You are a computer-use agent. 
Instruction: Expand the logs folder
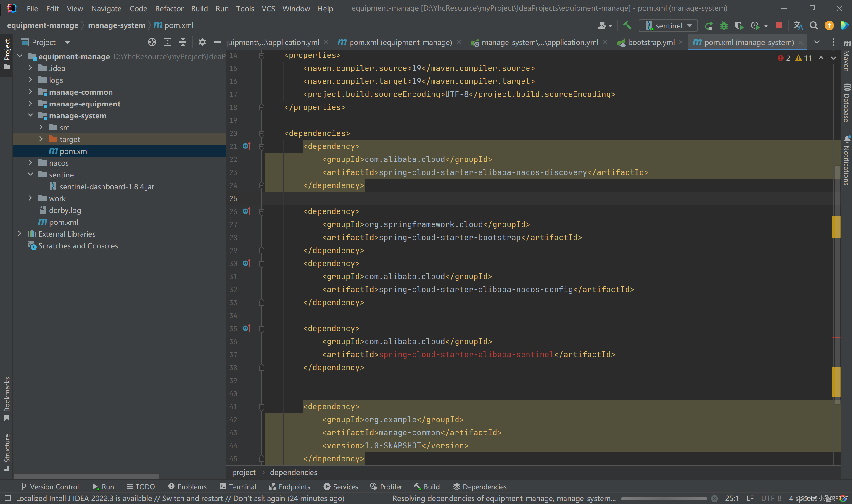[30, 80]
